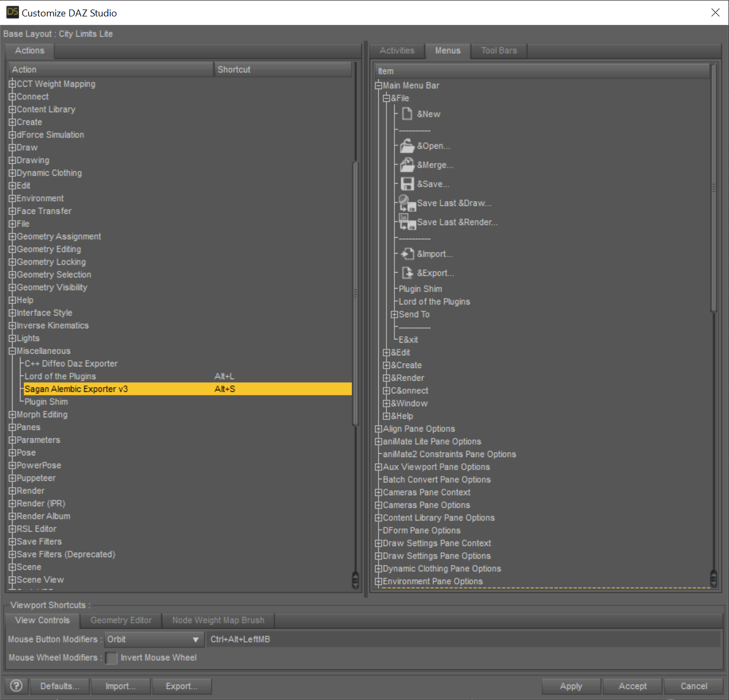Viewport: 729px width, 700px height.
Task: Click the Menus list vertical scrollbar
Action: [x=714, y=188]
